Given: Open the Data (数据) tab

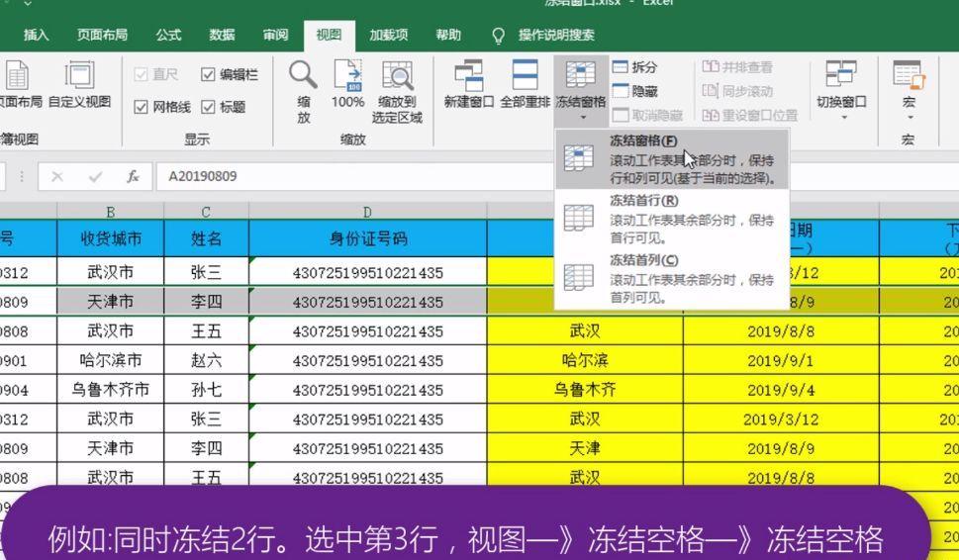Looking at the screenshot, I should pyautogui.click(x=222, y=35).
